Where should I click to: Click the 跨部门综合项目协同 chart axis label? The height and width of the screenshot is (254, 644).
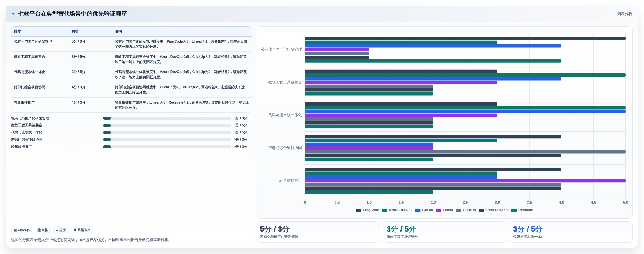click(x=285, y=148)
